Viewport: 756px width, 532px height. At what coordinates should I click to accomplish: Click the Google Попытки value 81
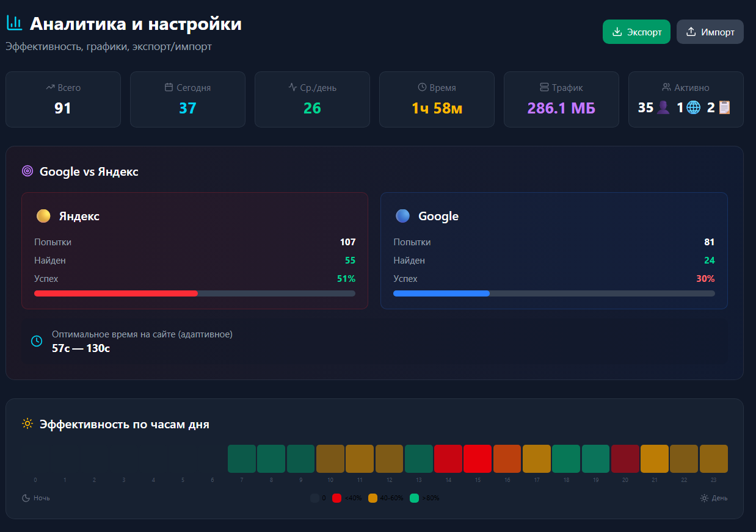[x=710, y=242]
